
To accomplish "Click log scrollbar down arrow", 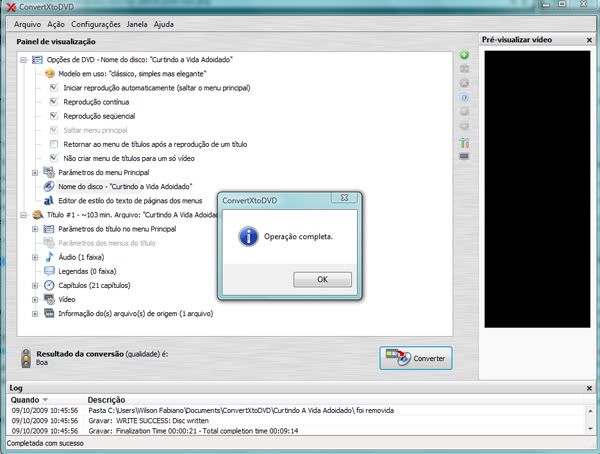I will (590, 429).
